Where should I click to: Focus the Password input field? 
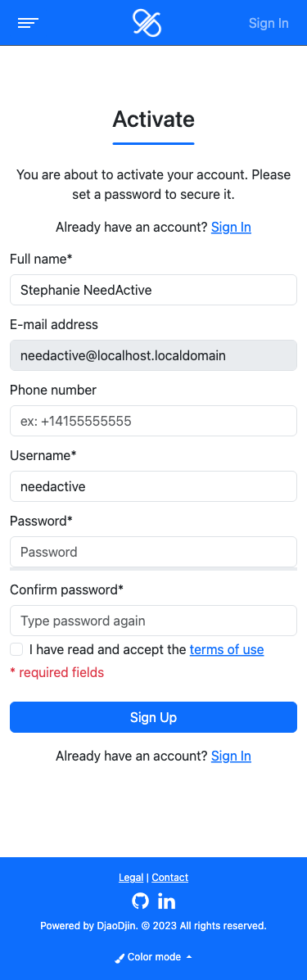point(153,552)
